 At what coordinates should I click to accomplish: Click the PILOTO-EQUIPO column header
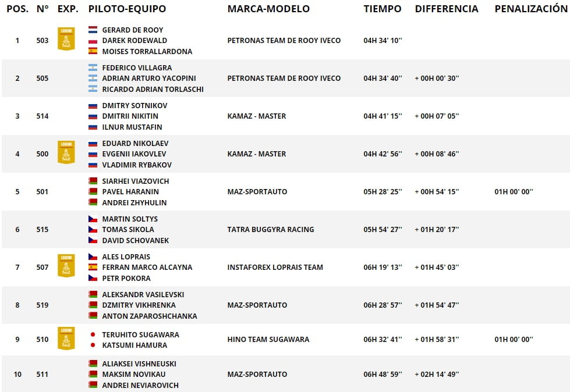(x=128, y=9)
